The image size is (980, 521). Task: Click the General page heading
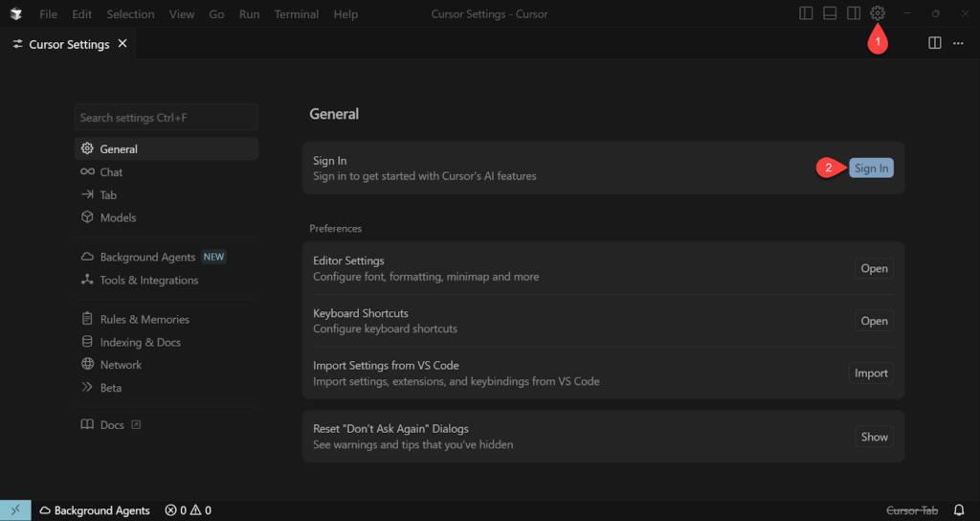coord(334,114)
